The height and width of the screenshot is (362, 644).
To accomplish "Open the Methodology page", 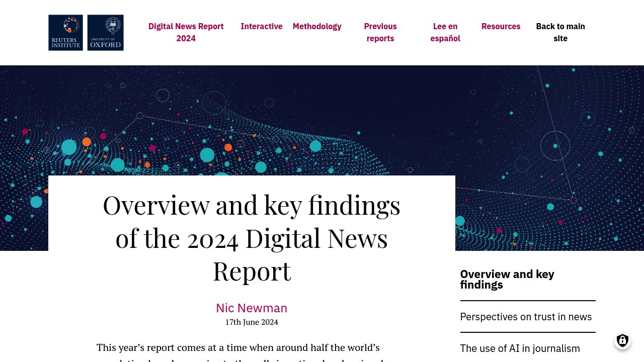I will pyautogui.click(x=317, y=26).
